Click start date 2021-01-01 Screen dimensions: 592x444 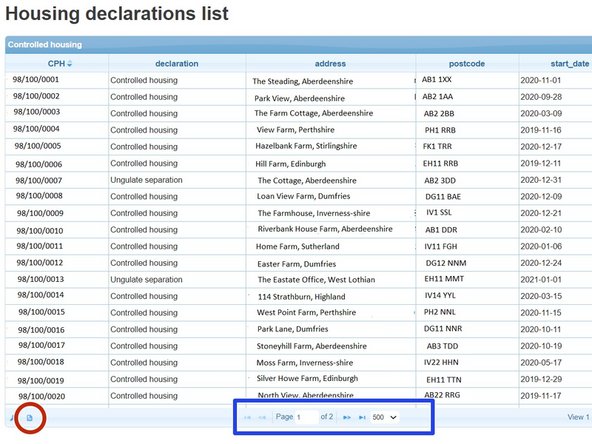[x=541, y=280]
